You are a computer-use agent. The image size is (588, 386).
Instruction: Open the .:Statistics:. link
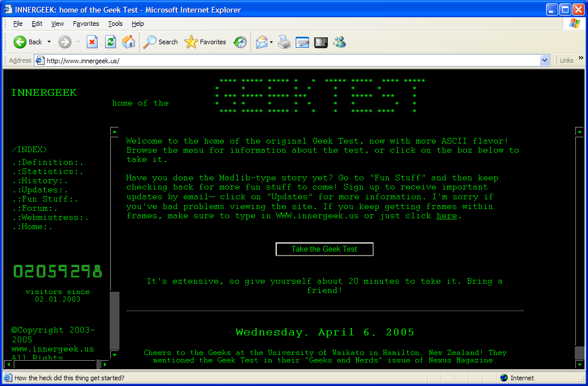coord(48,172)
